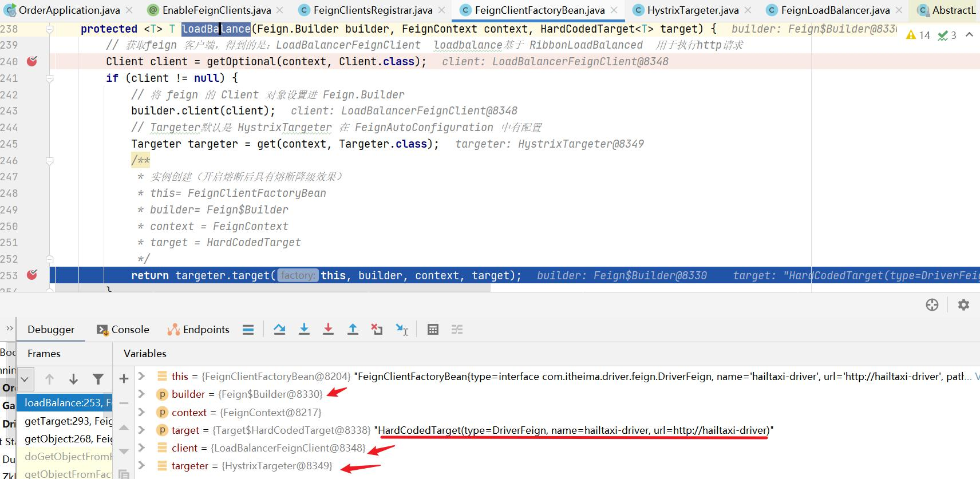Move to next frame with down arrow
Viewport: 980px width, 479px height.
[73, 379]
